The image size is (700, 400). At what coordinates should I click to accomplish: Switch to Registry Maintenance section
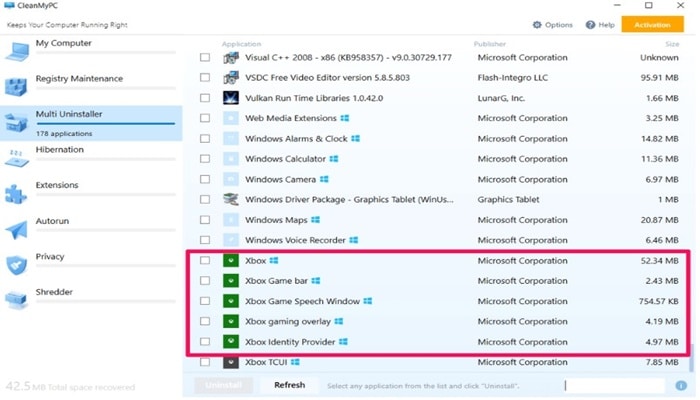point(91,87)
